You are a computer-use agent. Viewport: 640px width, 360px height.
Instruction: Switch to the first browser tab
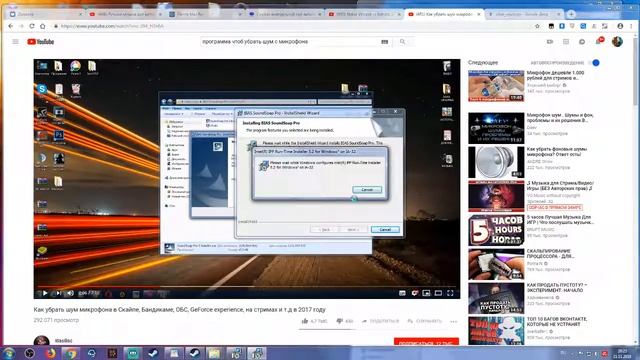(45, 14)
